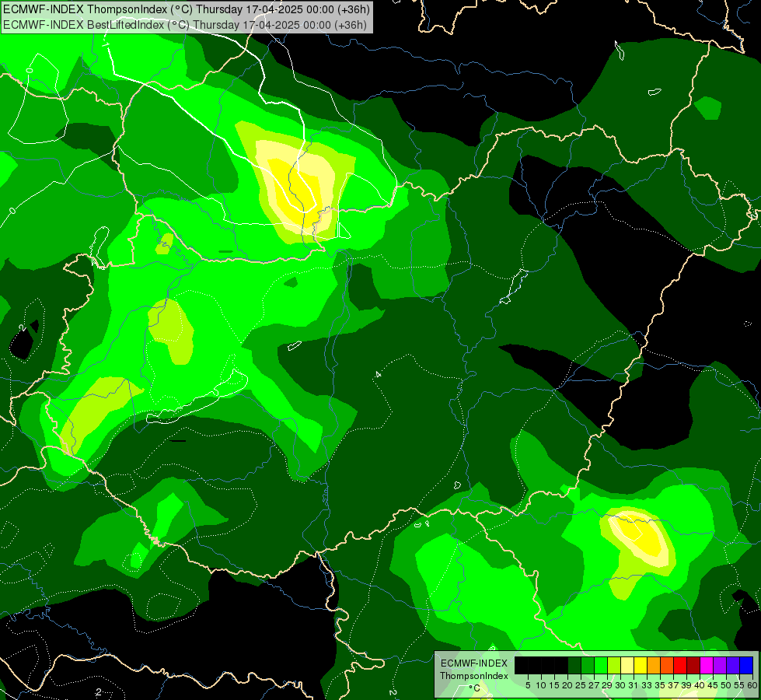The height and width of the screenshot is (700, 761).
Task: Click the legend tick value 15
Action: (554, 685)
